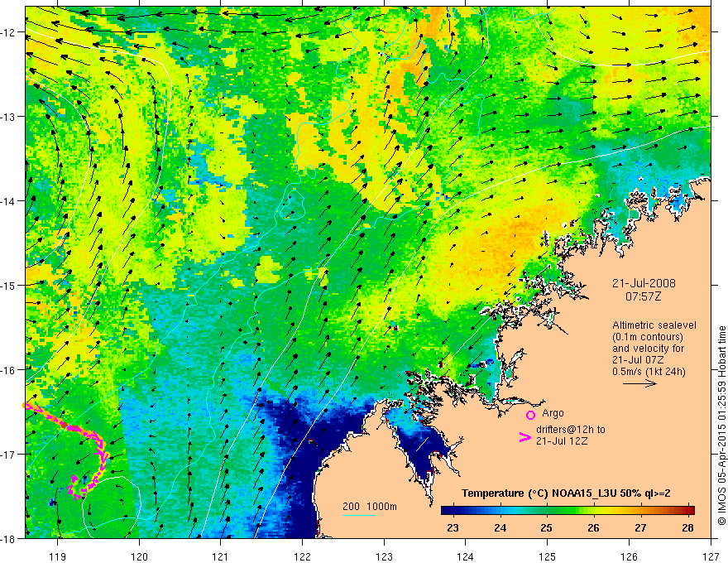Click the longitude axis label '121'
Image resolution: width=728 pixels, height=563 pixels.
tap(221, 556)
